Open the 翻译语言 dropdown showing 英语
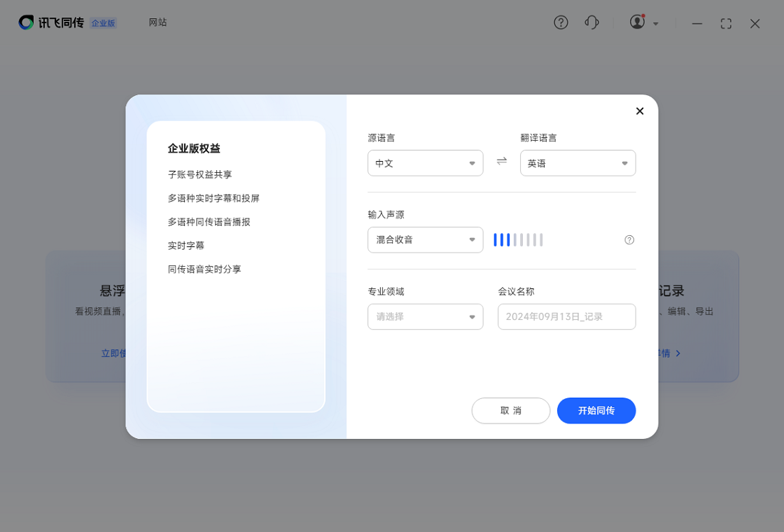Viewport: 784px width, 532px height. (x=577, y=163)
